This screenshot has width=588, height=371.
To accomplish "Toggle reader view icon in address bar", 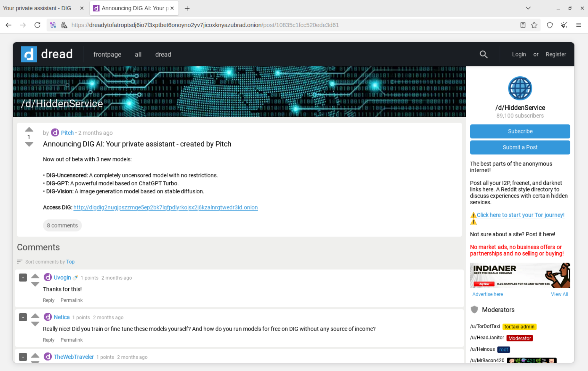I will [523, 25].
